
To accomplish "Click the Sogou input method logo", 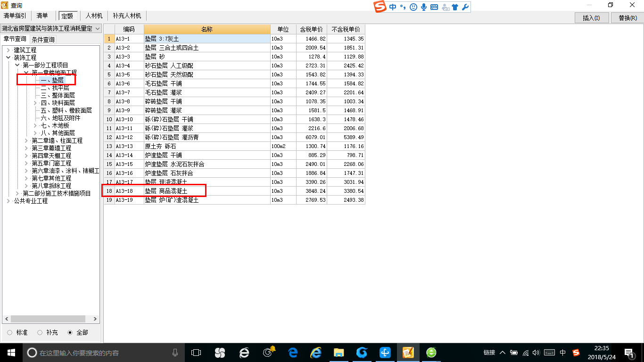I will (380, 7).
